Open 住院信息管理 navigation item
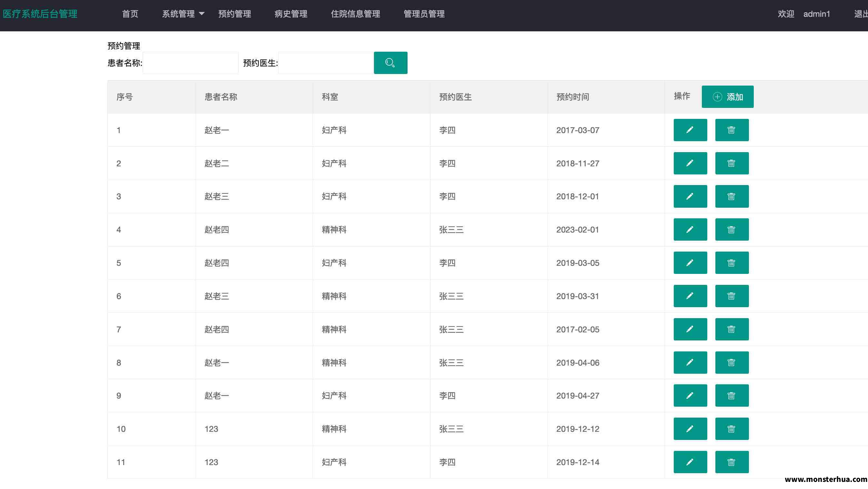The height and width of the screenshot is (489, 868). (x=356, y=14)
